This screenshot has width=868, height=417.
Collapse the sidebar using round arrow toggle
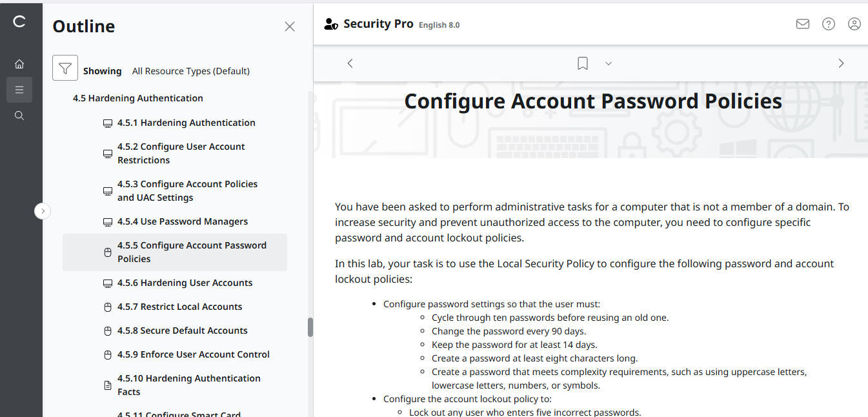(x=43, y=210)
